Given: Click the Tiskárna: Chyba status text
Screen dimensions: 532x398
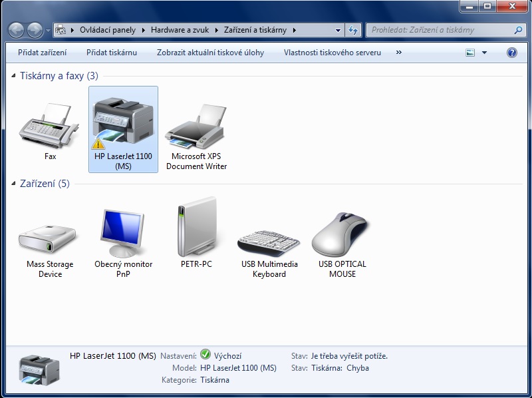Looking at the screenshot, I should click(340, 368).
